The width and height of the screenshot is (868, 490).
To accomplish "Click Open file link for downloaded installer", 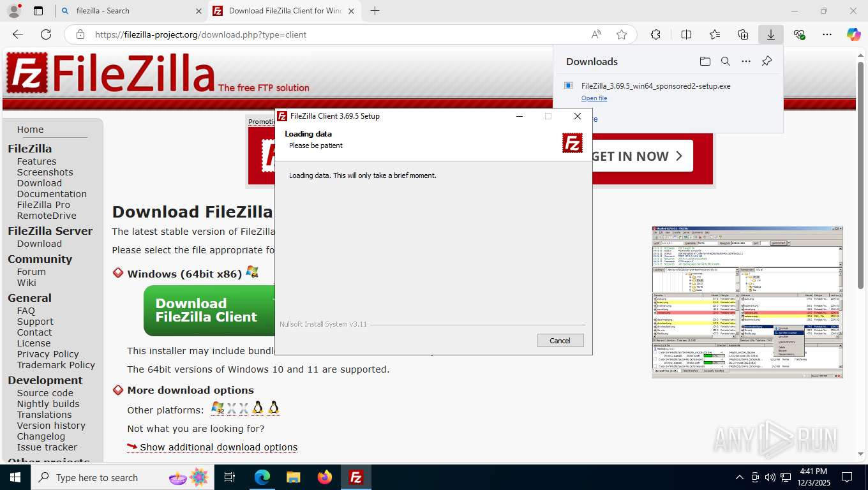I will pos(594,98).
